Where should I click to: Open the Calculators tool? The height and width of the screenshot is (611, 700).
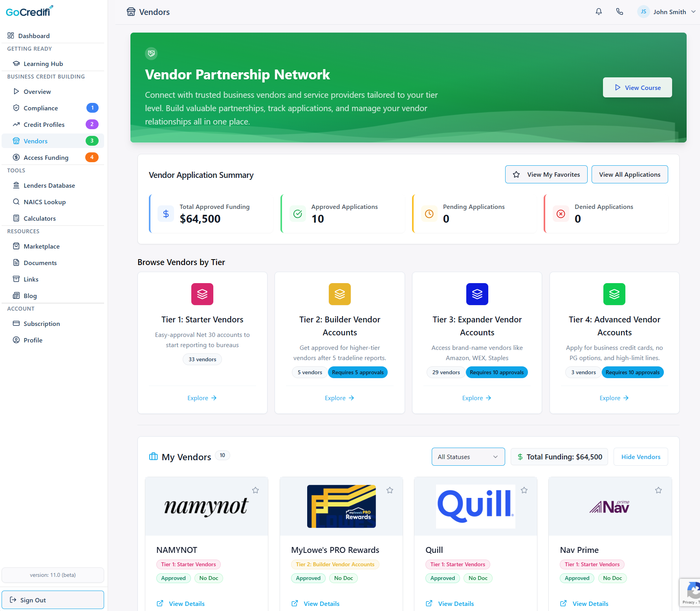tap(39, 218)
